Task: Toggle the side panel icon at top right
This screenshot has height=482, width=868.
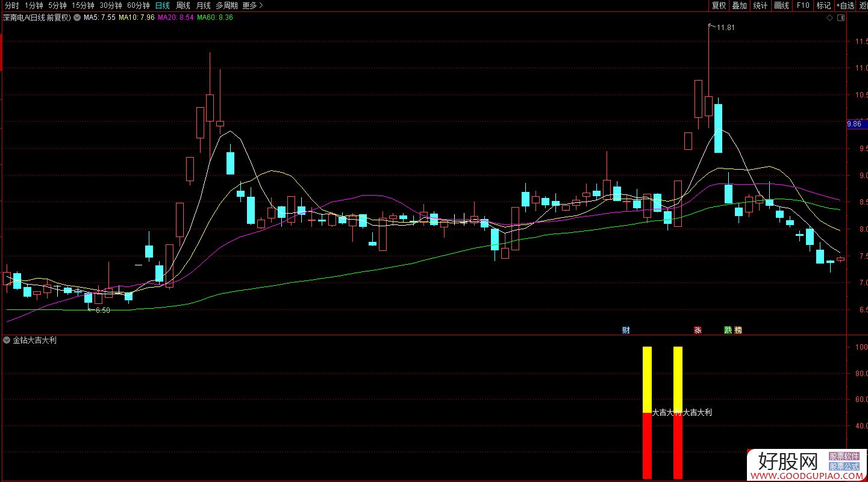Action: point(841,18)
